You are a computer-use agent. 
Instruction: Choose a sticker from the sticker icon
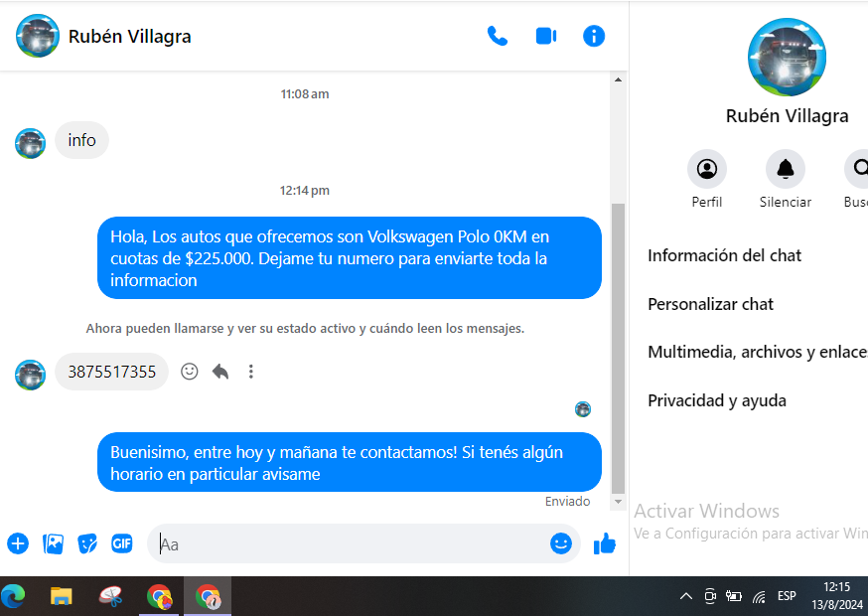point(87,544)
